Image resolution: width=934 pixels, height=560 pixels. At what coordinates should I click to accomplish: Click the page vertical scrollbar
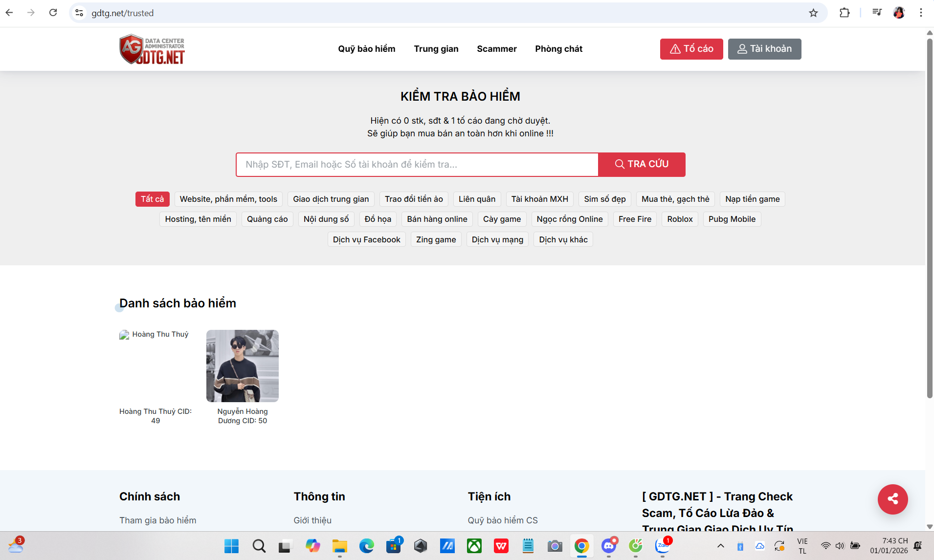click(930, 220)
